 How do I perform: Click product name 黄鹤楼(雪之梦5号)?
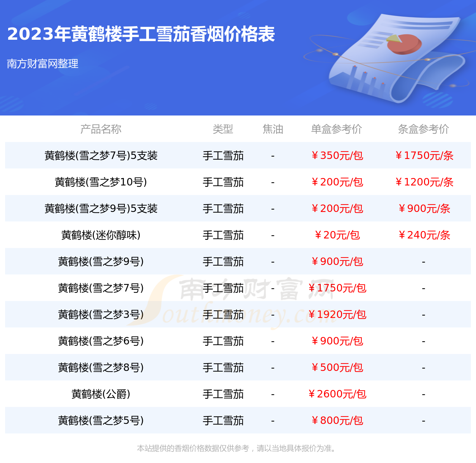coord(101,421)
